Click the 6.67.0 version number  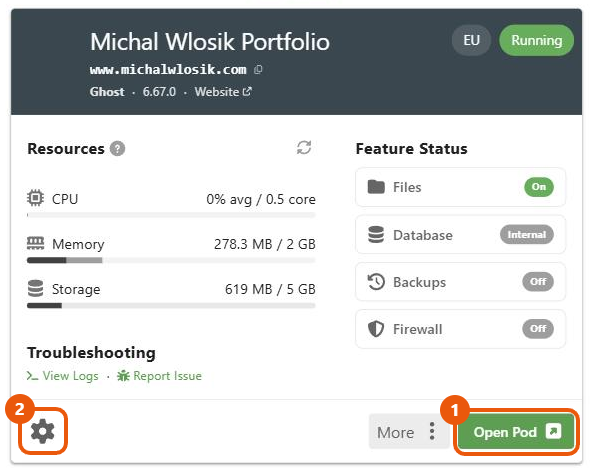[x=159, y=92]
